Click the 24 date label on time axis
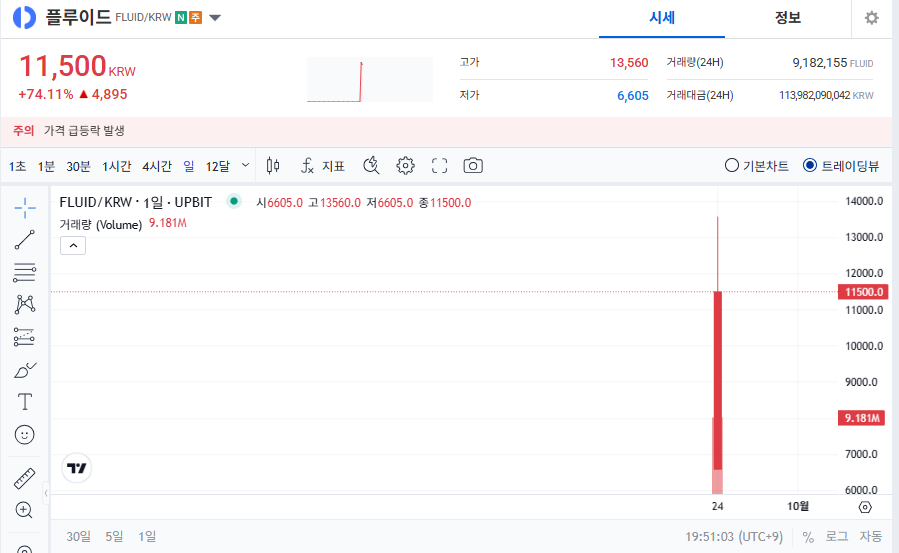Screen dimensions: 899x553 (x=717, y=507)
